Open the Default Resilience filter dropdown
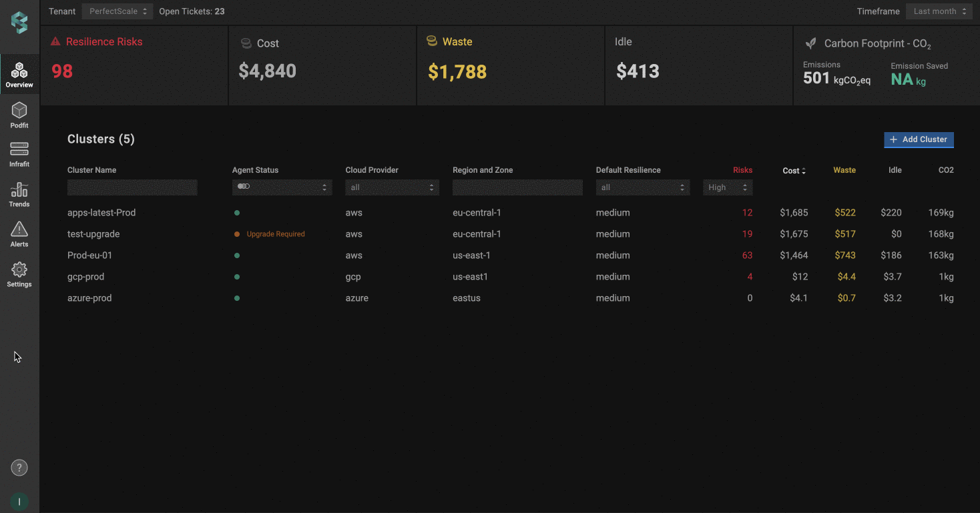This screenshot has height=513, width=980. (x=642, y=187)
